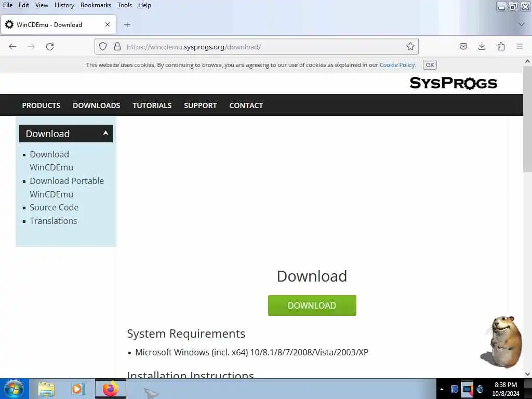
Task: Open the Bookmarks menu
Action: click(96, 5)
